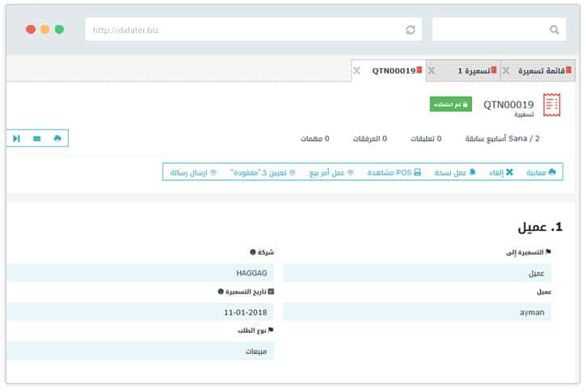Reload the page with refresh icon
The width and height of the screenshot is (586, 392).
[x=411, y=30]
